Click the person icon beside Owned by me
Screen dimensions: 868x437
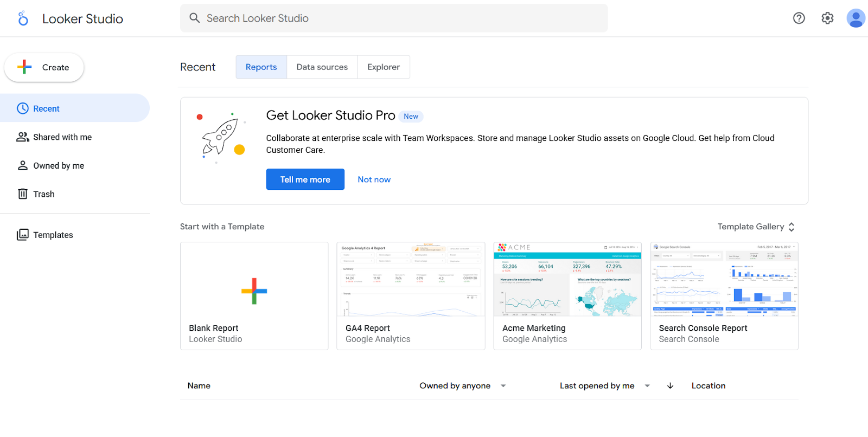pos(23,165)
